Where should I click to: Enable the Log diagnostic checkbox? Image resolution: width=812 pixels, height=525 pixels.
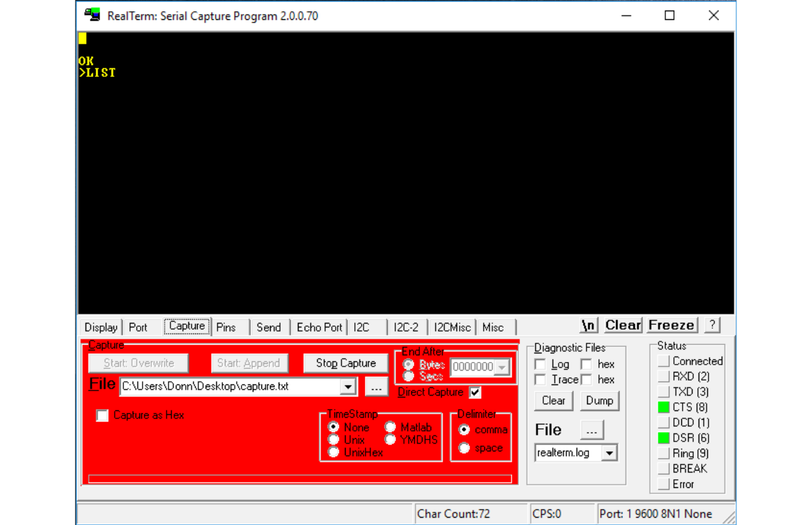540,364
